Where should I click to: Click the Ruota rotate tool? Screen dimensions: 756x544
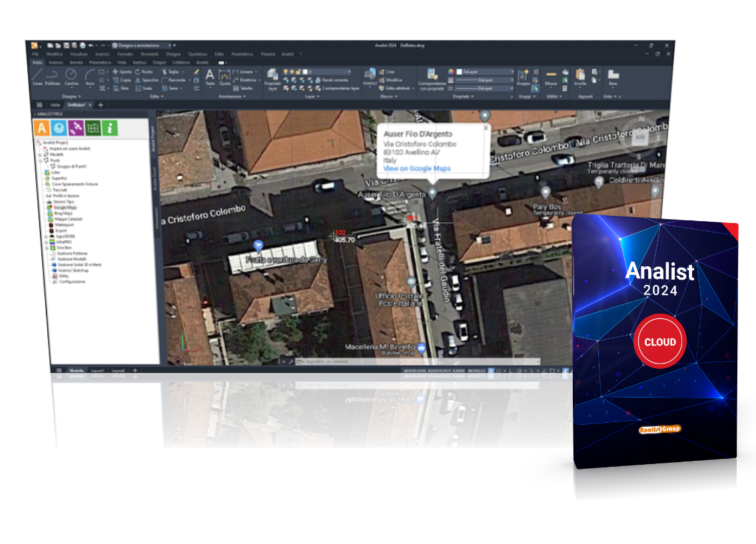[144, 72]
